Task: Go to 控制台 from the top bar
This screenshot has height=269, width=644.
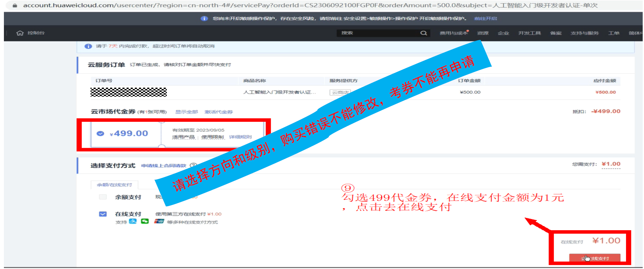Action: [x=36, y=33]
